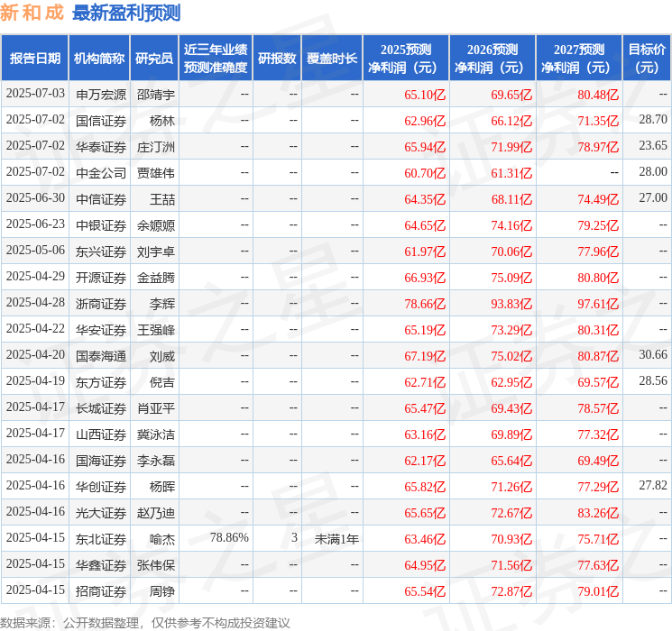Click the 97.61亿 2027 profit forecast

pyautogui.click(x=598, y=304)
